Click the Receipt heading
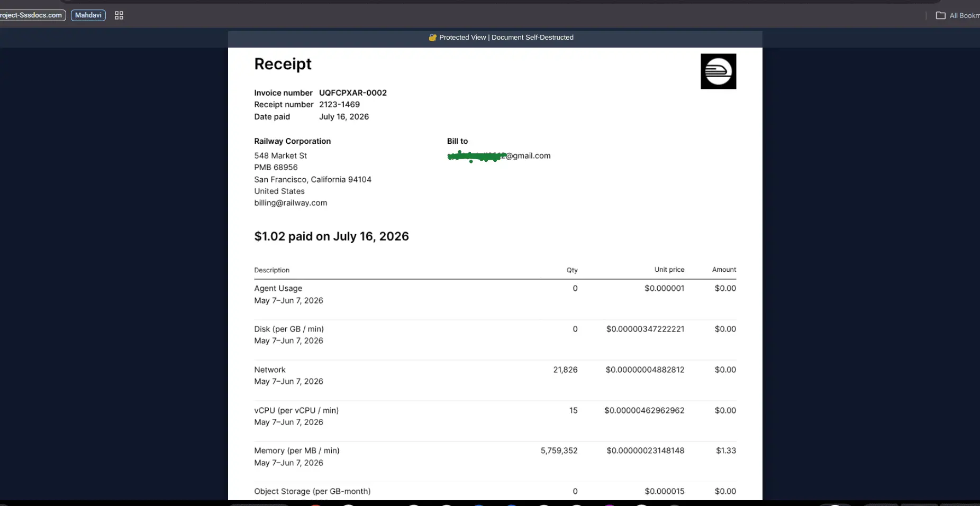Viewport: 980px width, 506px height. [283, 64]
